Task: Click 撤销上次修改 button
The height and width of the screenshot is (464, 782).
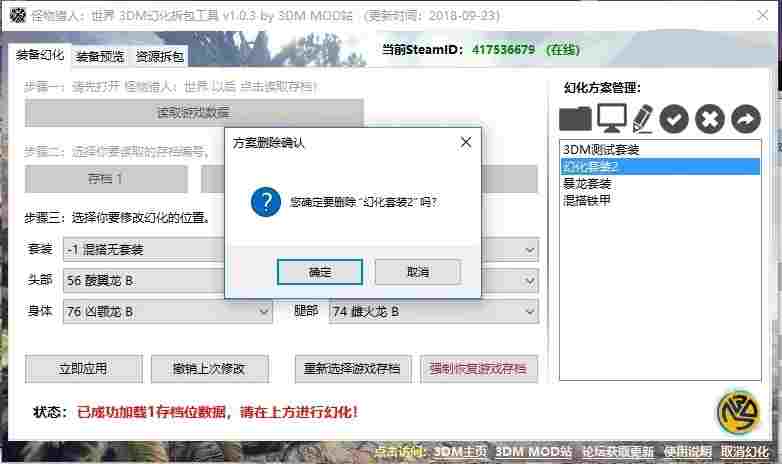Action: point(209,369)
